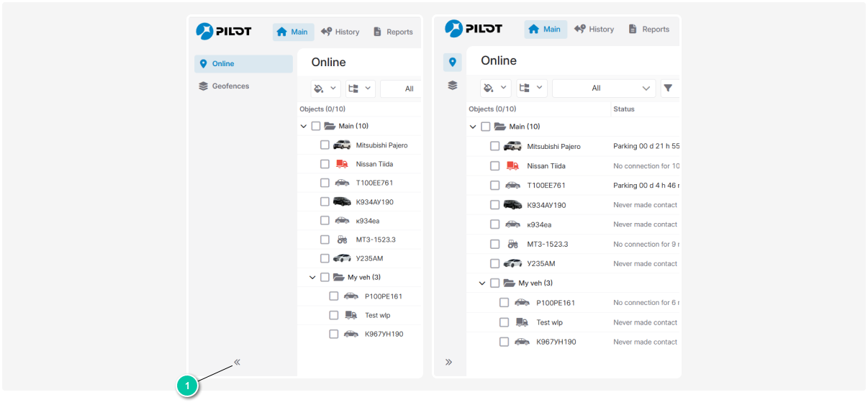The width and height of the screenshot is (868, 405).
Task: Open the layers icon in the collapsed sidebar
Action: 452,85
